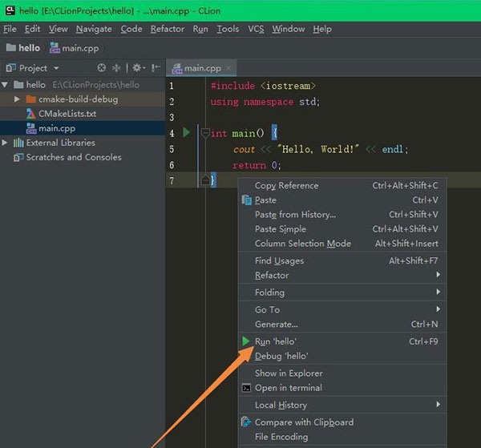Close the main.cpp editor tab
Image resolution: width=481 pixels, height=448 pixels.
(x=228, y=69)
